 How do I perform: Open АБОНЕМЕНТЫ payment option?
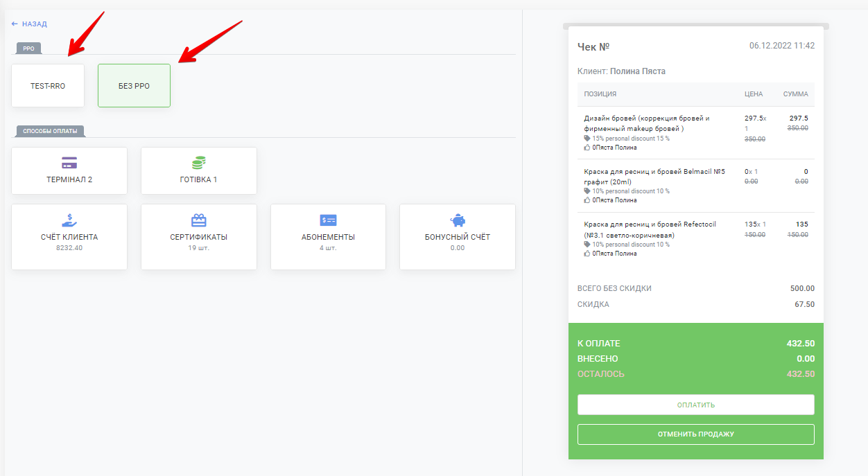coord(328,236)
